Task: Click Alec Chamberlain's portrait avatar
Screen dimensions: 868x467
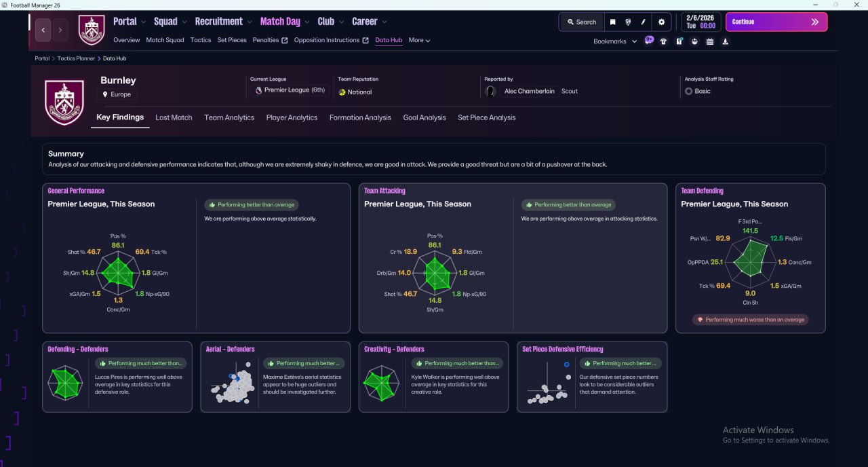Action: click(x=490, y=91)
